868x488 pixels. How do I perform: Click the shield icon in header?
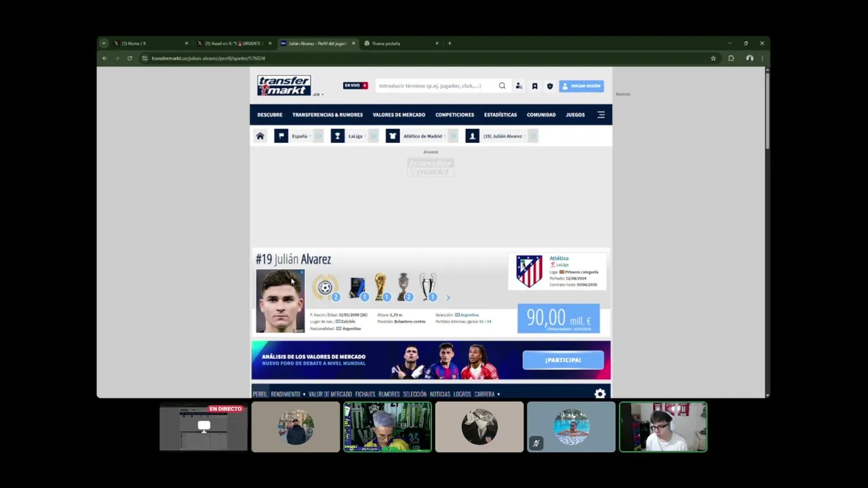click(x=550, y=86)
